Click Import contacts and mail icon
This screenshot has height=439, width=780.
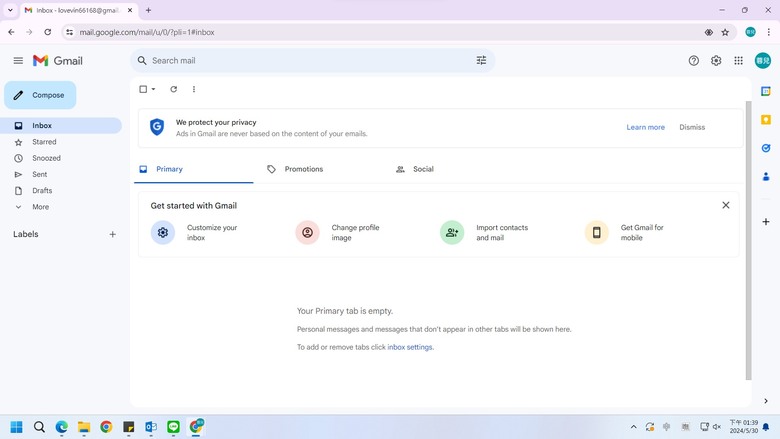coord(452,233)
